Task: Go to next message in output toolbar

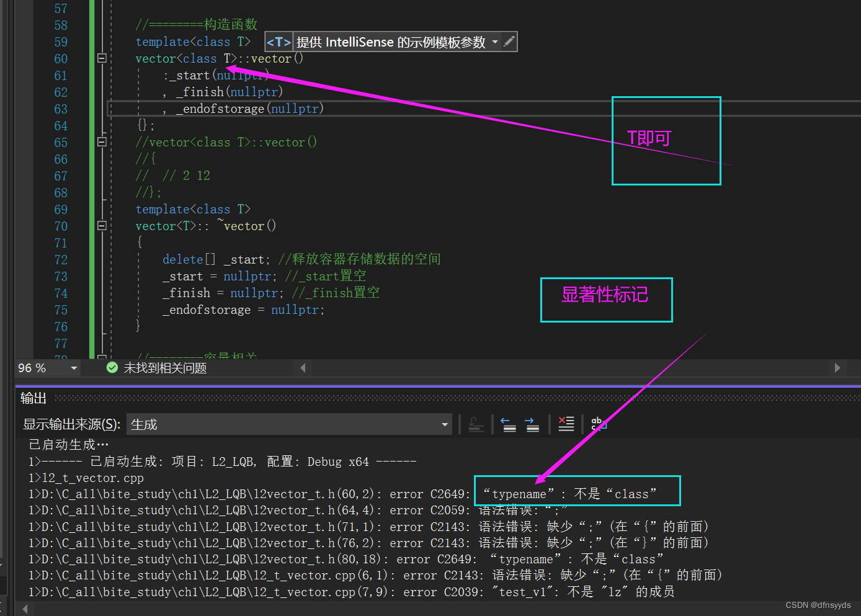Action: (x=532, y=424)
